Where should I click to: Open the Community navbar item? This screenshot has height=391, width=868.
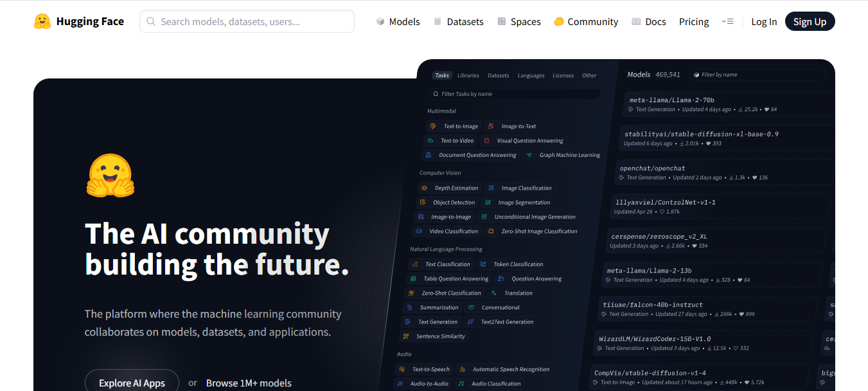pyautogui.click(x=586, y=21)
